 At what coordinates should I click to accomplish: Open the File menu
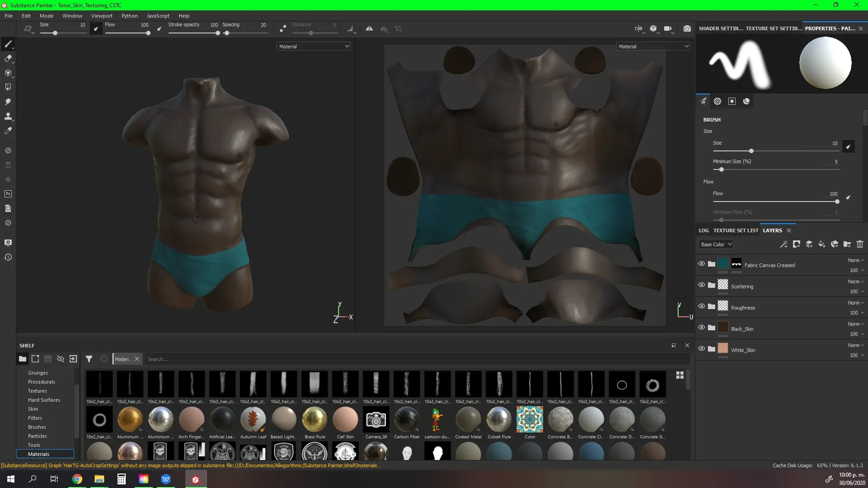9,15
